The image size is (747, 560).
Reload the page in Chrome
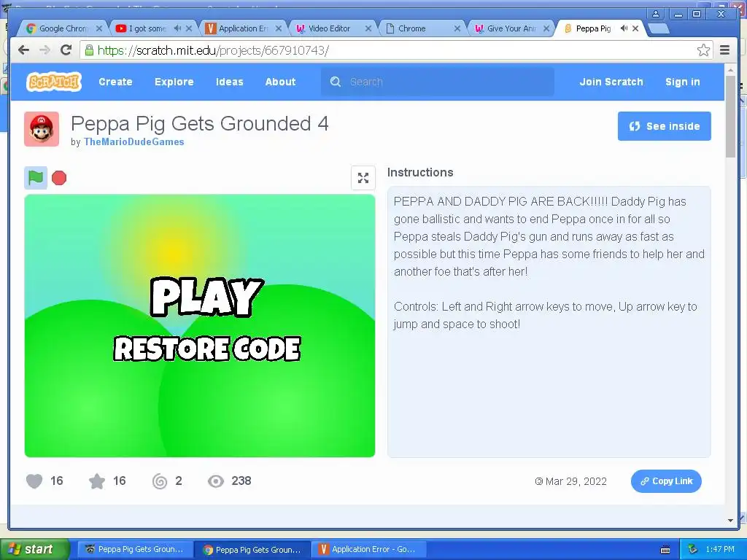[x=66, y=50]
